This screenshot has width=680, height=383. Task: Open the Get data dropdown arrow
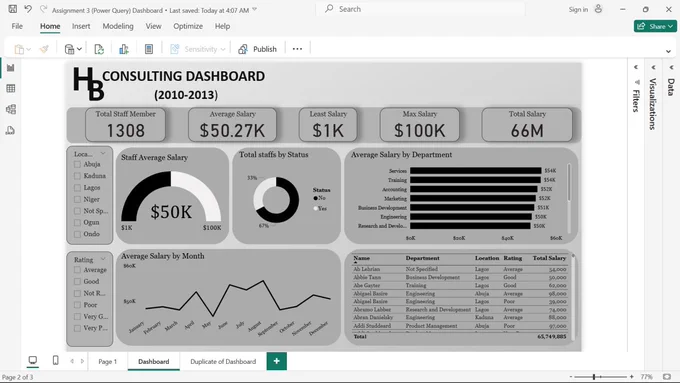coord(79,49)
